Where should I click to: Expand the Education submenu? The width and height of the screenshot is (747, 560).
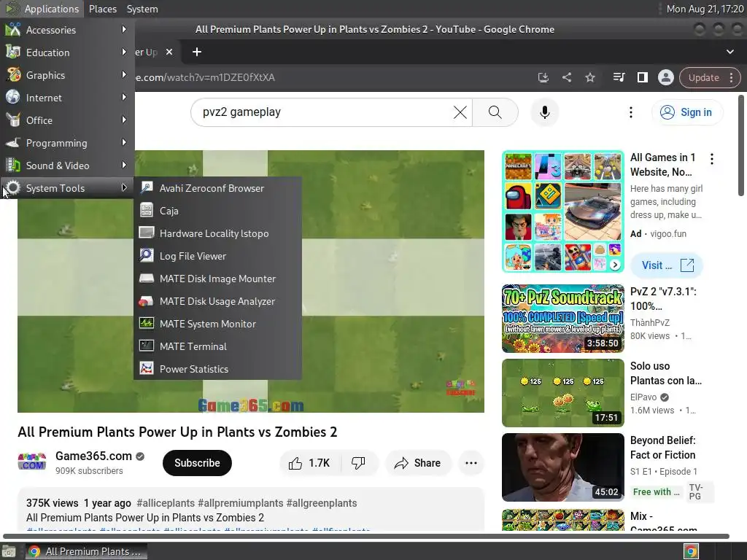click(66, 52)
